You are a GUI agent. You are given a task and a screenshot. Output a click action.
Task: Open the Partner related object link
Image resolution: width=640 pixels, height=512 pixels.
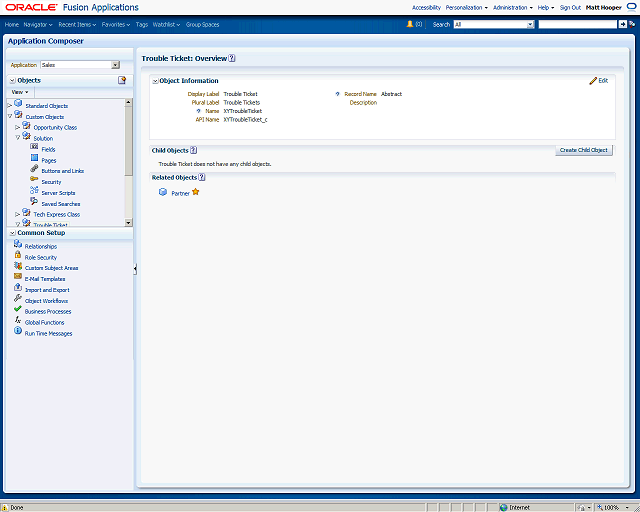(x=180, y=193)
